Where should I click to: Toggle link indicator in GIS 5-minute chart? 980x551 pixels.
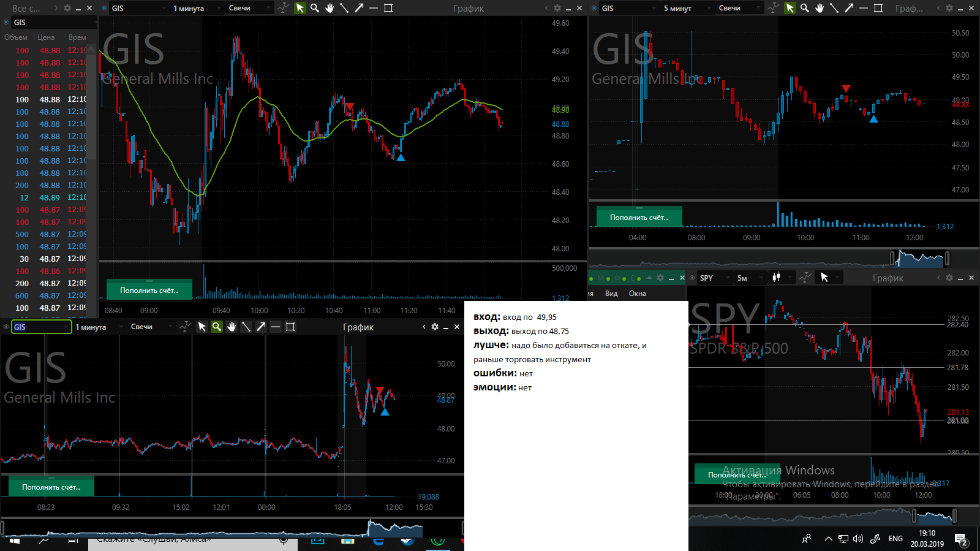click(x=594, y=8)
